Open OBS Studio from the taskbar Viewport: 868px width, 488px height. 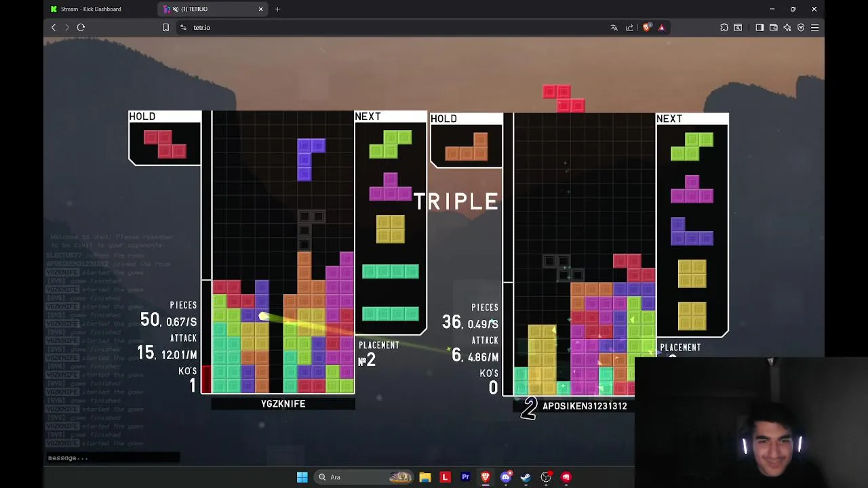(x=546, y=477)
